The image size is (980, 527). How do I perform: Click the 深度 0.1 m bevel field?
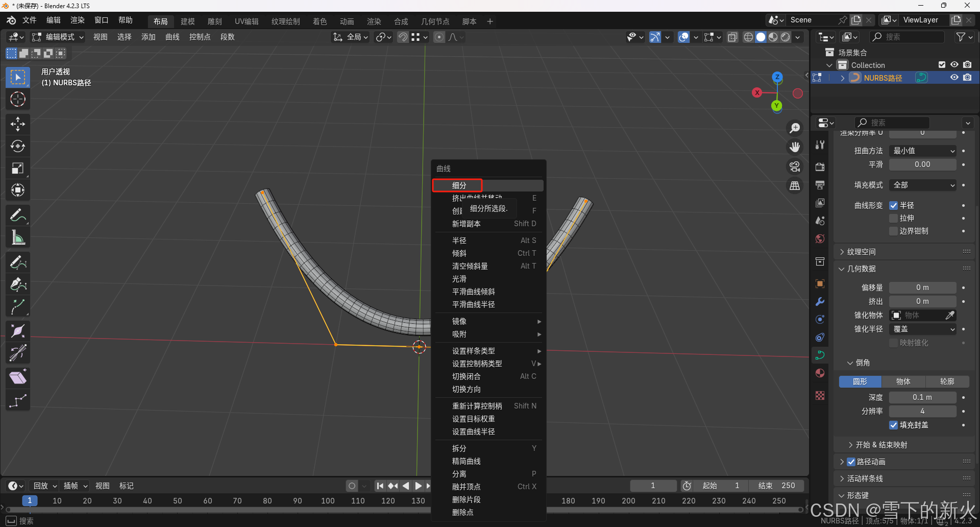coord(922,397)
